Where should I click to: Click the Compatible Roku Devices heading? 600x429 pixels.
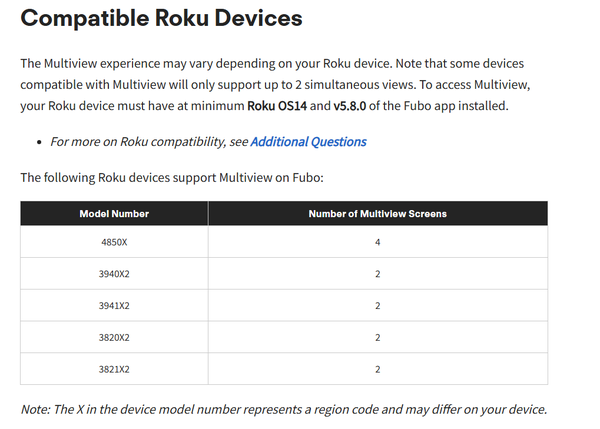pos(161,19)
